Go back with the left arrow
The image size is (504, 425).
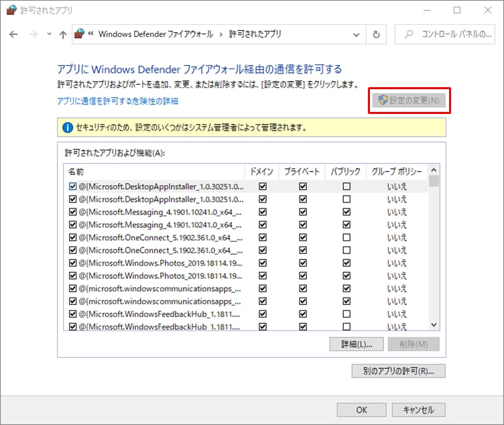13,34
